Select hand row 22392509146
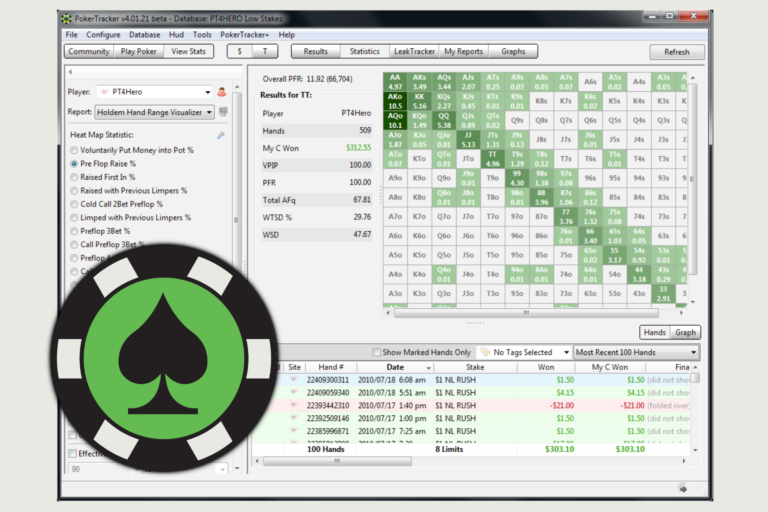Image resolution: width=768 pixels, height=512 pixels. 471,418
